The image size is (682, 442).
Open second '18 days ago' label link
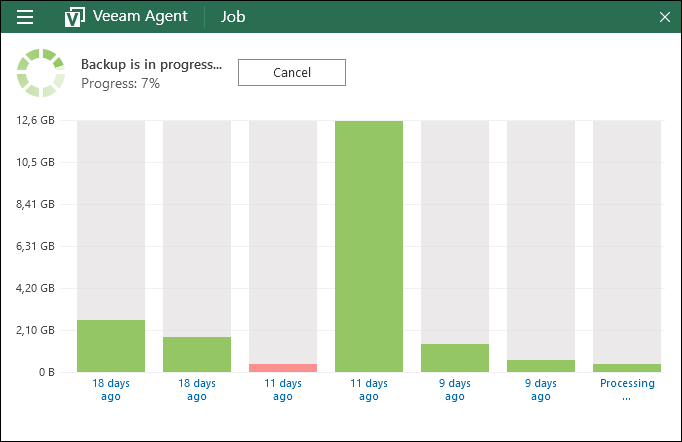[197, 390]
